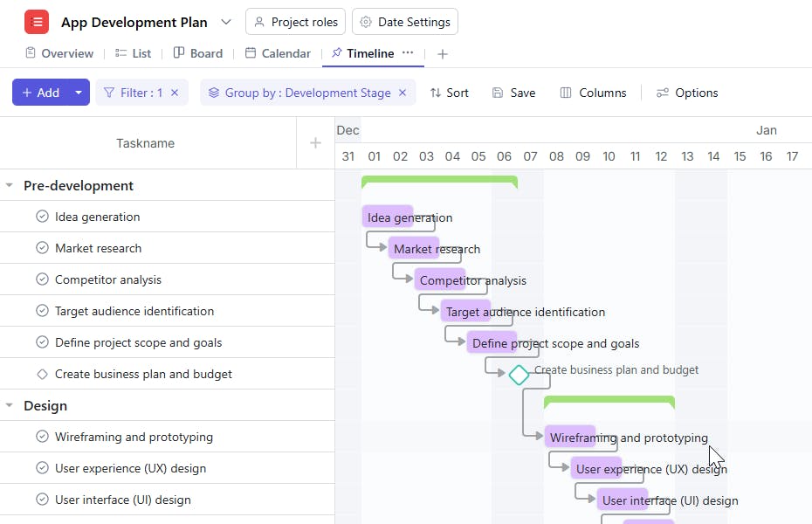Collapse the Pre-development group

click(10, 185)
